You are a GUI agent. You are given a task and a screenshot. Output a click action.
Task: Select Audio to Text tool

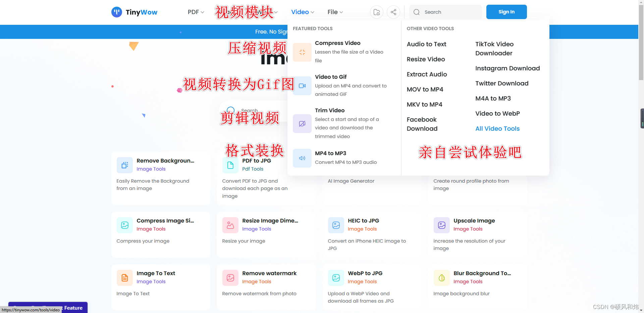(426, 44)
